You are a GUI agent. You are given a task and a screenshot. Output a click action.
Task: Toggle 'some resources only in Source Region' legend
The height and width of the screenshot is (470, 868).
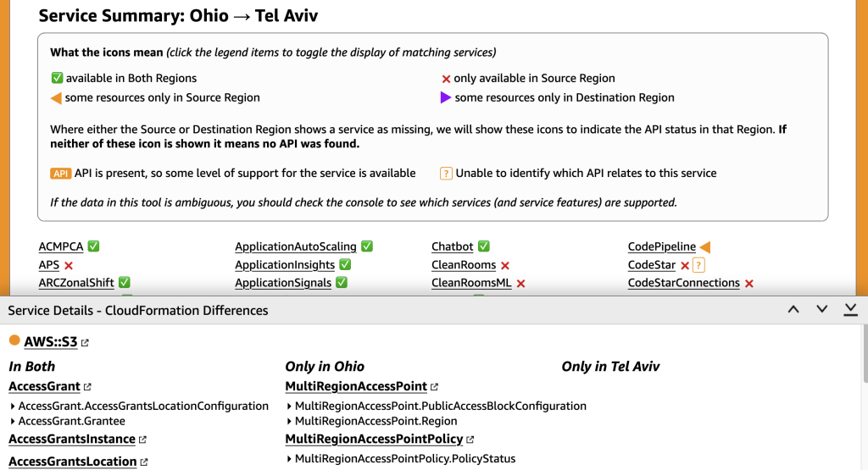click(x=155, y=98)
